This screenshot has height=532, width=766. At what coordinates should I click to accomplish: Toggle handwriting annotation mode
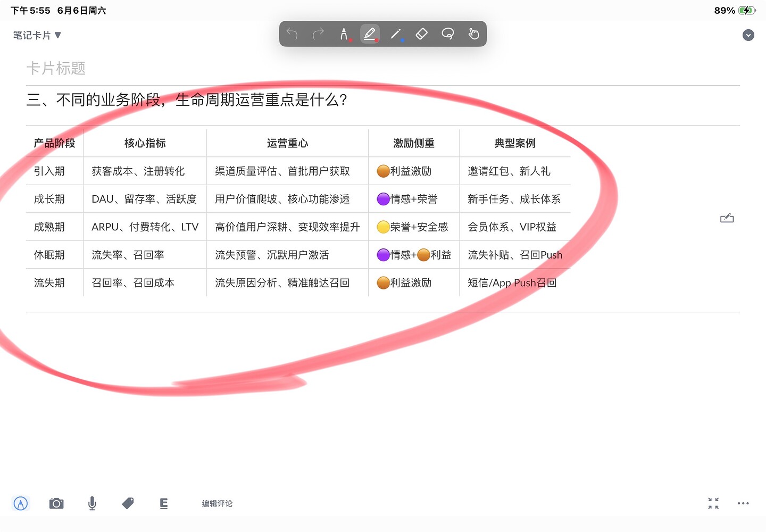point(21,503)
